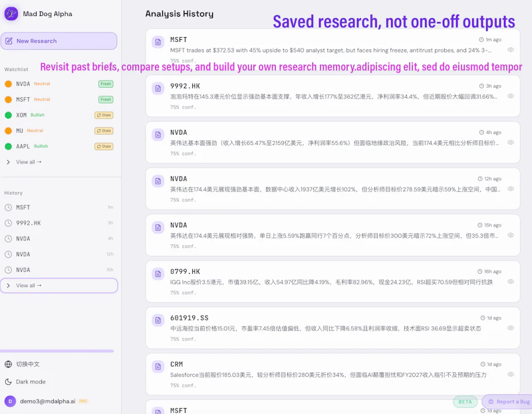
Task: Click the Analysis History heading
Action: point(180,14)
